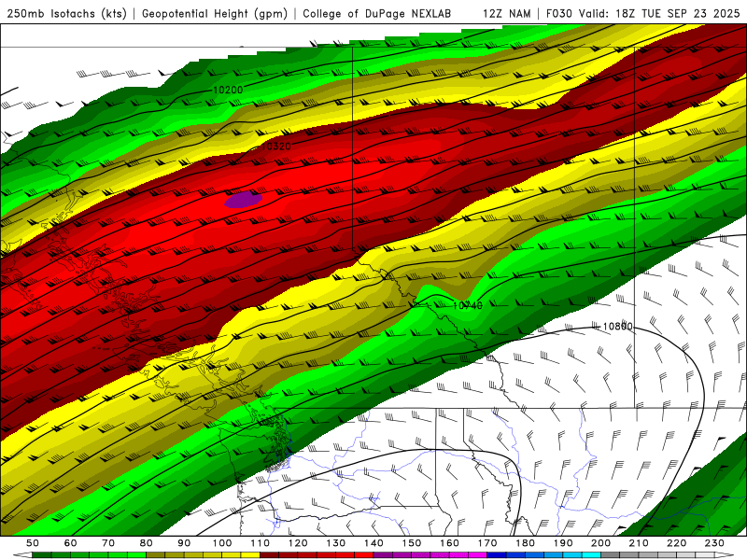Click the 150 value on the color scale
The width and height of the screenshot is (747, 560).
coord(411,543)
